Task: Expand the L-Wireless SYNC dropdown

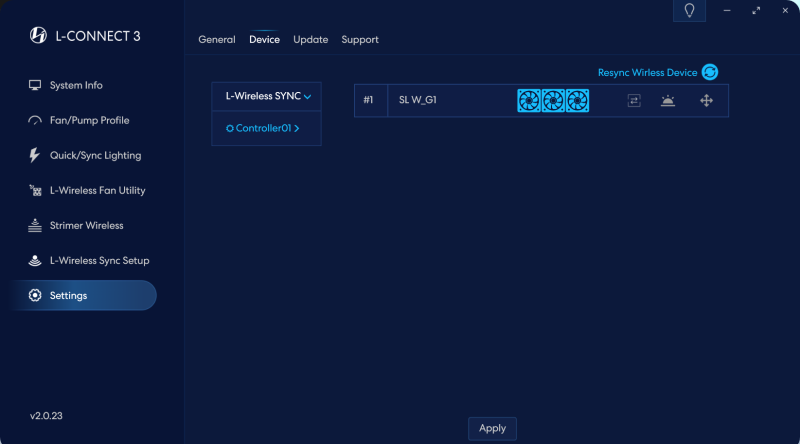Action: point(266,96)
